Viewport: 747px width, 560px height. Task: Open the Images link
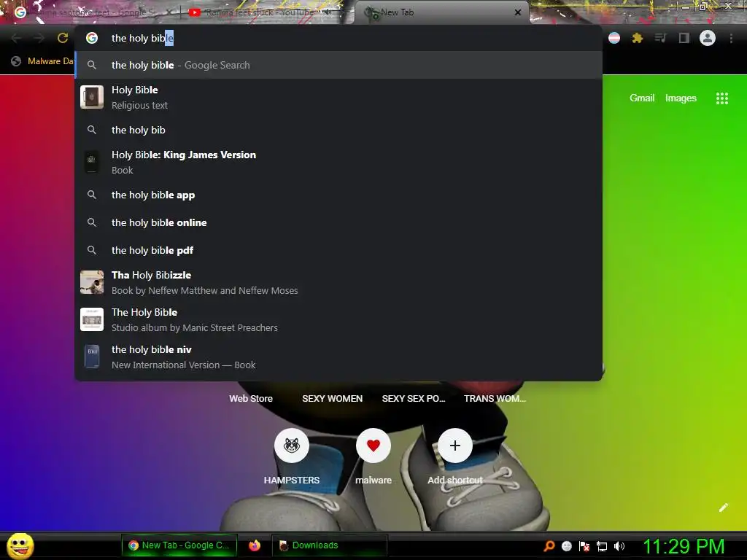click(681, 98)
